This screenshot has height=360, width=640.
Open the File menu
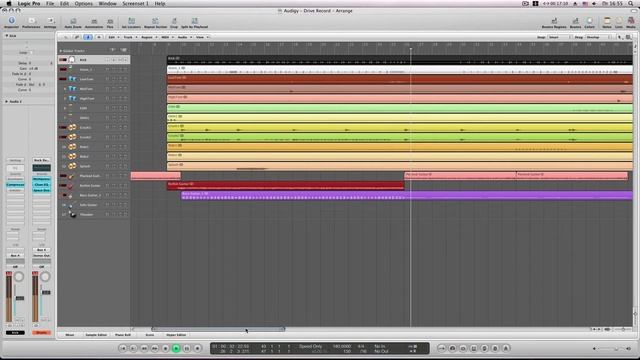[x=50, y=4]
